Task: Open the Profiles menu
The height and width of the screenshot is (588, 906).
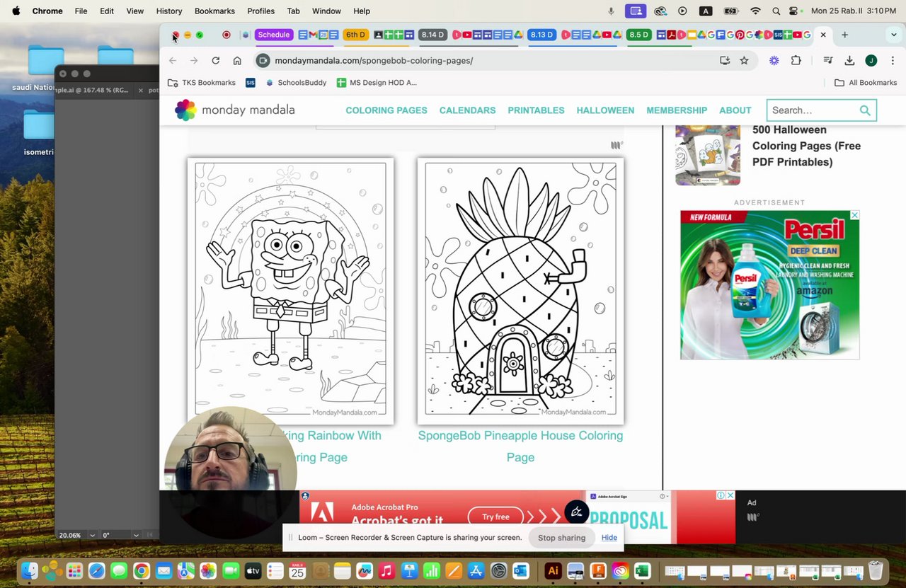Action: coord(260,11)
